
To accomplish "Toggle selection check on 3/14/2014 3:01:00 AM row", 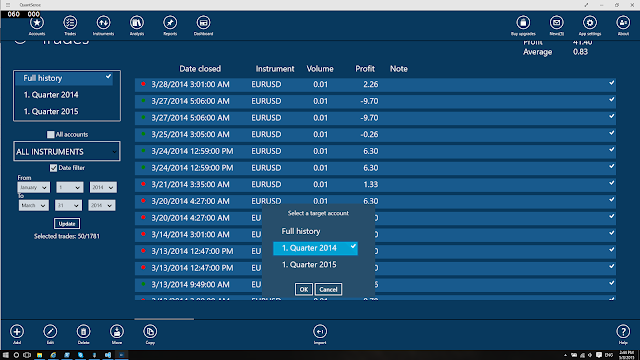I will pos(611,233).
